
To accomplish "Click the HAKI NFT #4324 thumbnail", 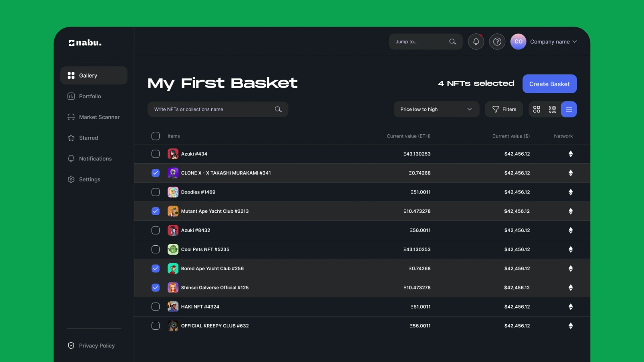I will [173, 307].
